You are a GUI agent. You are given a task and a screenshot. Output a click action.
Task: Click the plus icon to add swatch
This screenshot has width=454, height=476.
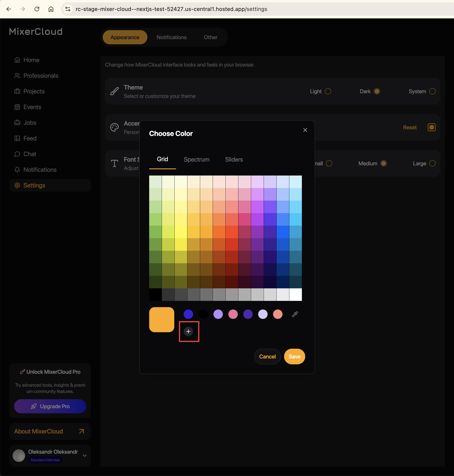(188, 331)
